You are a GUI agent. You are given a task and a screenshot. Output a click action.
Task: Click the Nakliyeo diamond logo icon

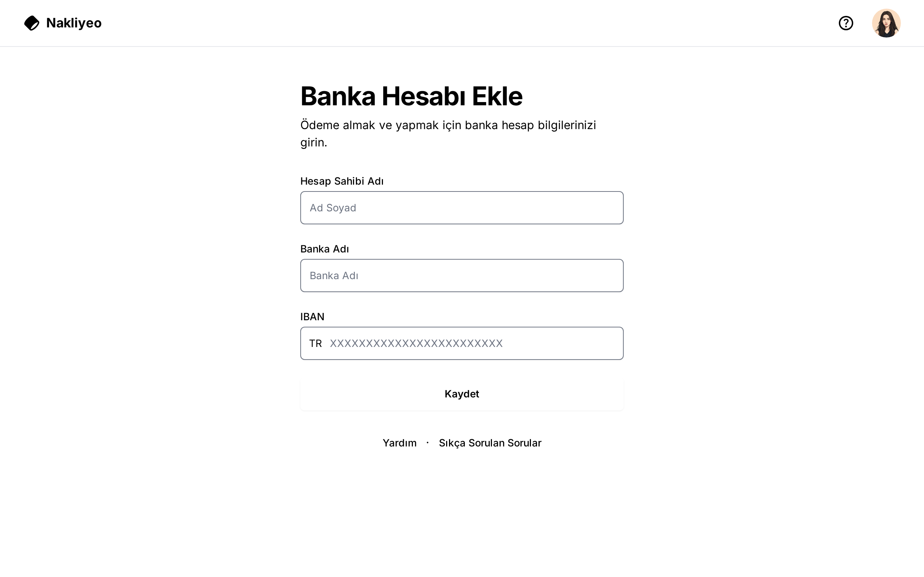pos(32,23)
